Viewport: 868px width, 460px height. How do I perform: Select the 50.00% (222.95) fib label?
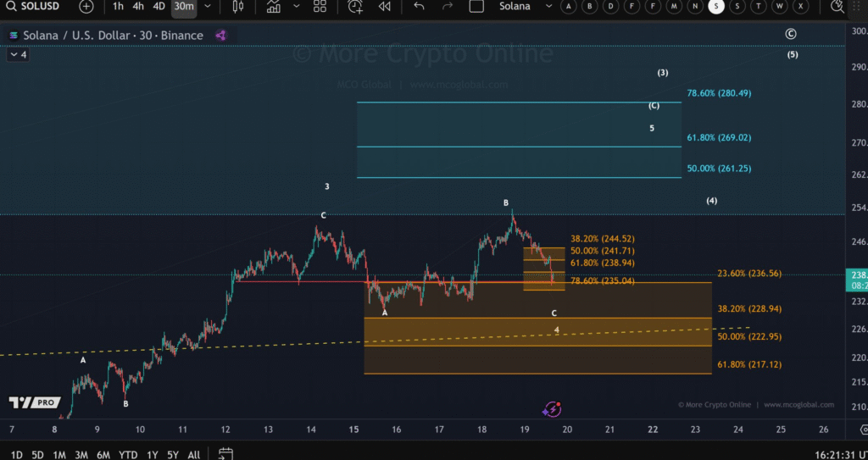click(x=749, y=336)
